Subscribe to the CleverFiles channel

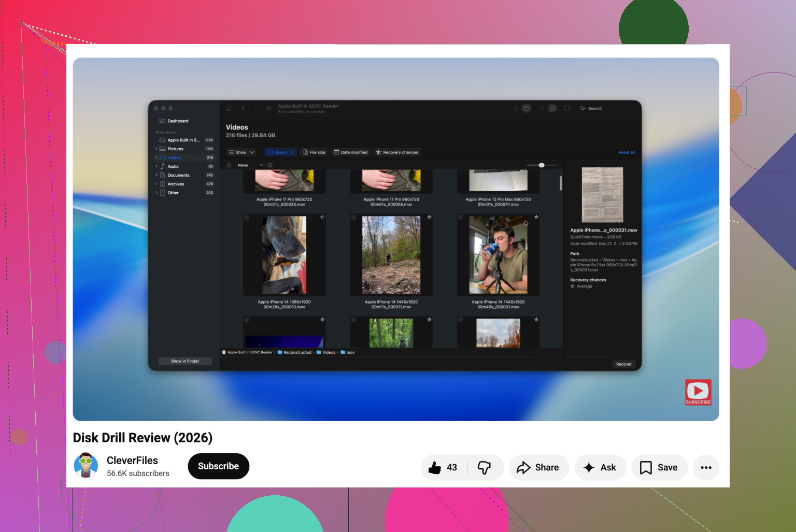[x=218, y=466]
